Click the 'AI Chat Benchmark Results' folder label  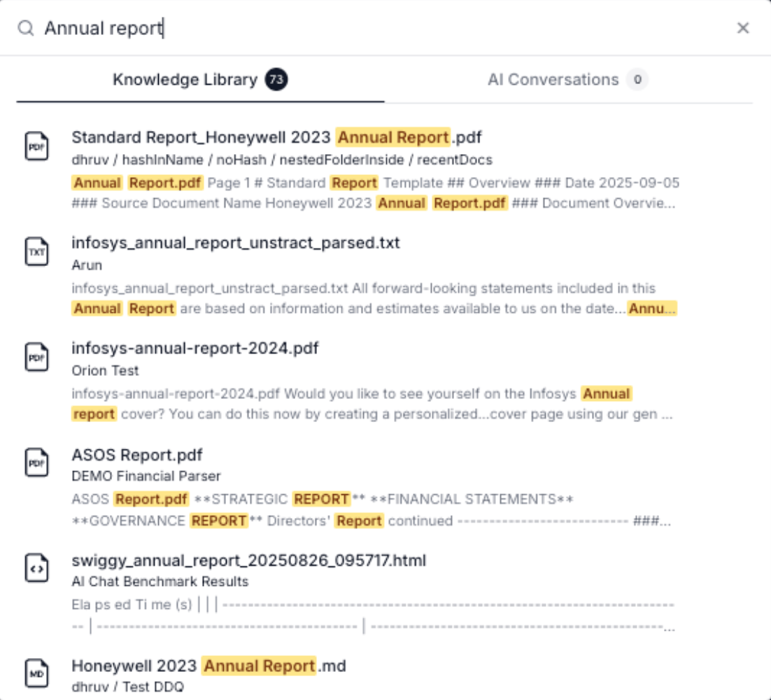coord(160,582)
